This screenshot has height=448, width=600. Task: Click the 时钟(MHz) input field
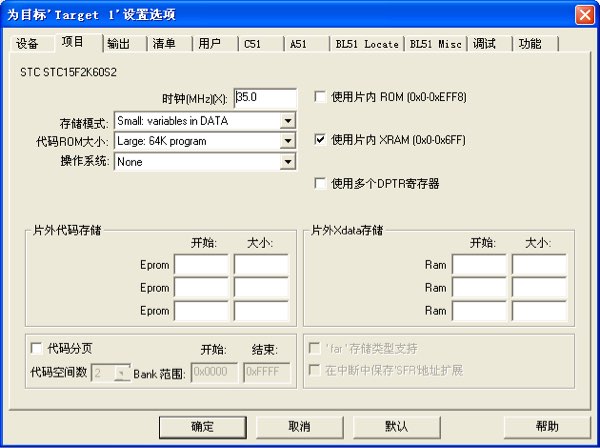point(265,98)
